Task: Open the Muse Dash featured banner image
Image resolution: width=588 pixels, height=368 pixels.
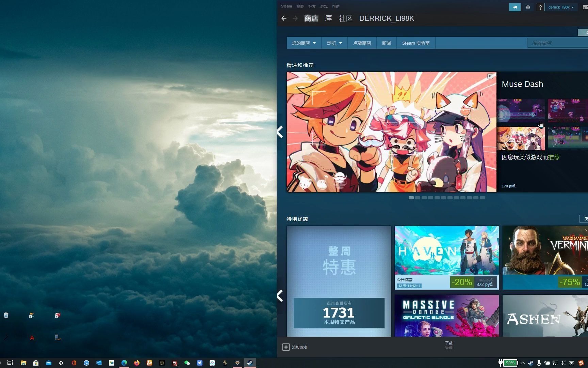Action: [391, 132]
